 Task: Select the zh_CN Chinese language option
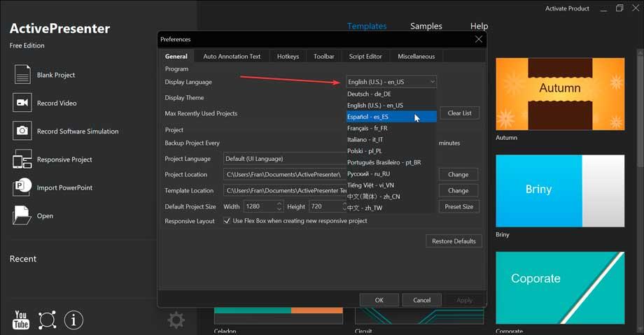click(x=391, y=197)
